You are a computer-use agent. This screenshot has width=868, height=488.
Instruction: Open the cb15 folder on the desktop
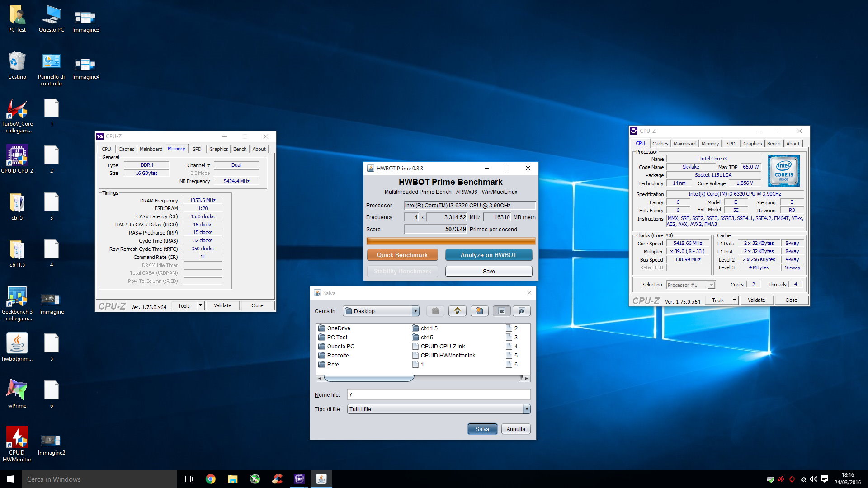(17, 206)
